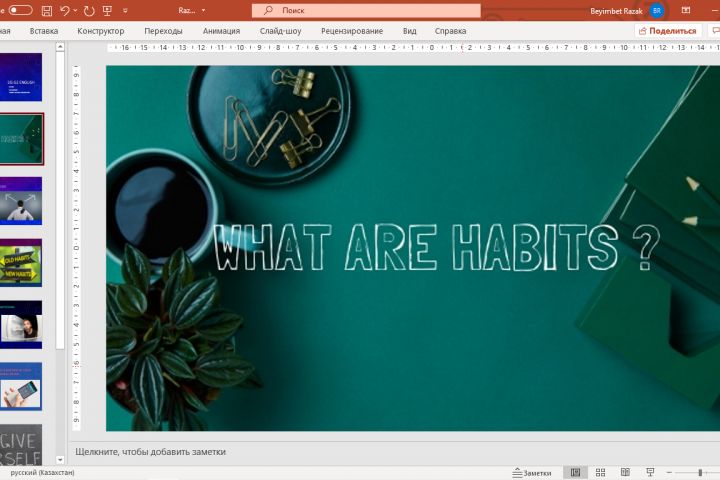Click the WHAT ARE HABITS ? title text
Screen dimensions: 720x480
[436, 247]
